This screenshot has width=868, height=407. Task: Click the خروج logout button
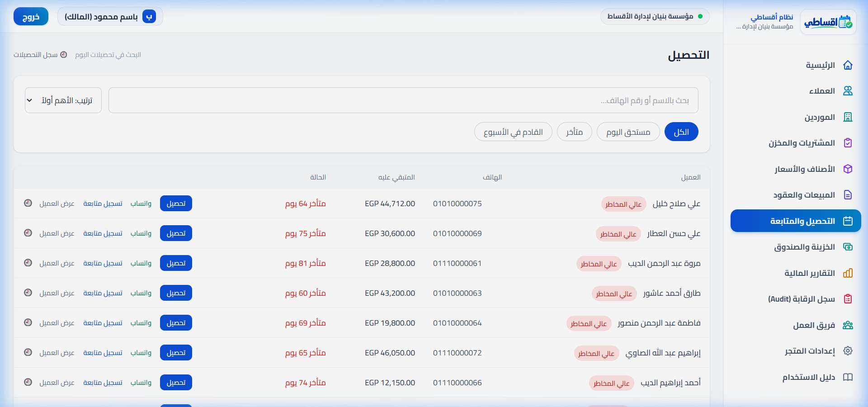[x=31, y=17]
